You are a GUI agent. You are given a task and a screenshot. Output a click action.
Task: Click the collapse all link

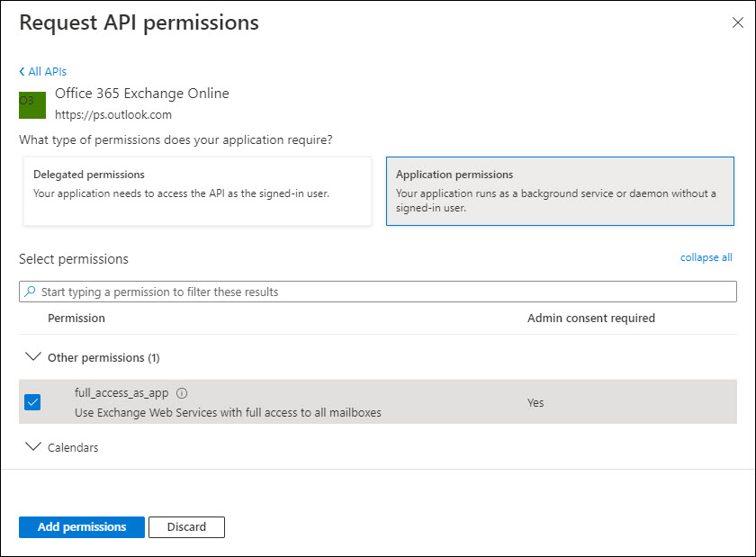[x=706, y=257]
